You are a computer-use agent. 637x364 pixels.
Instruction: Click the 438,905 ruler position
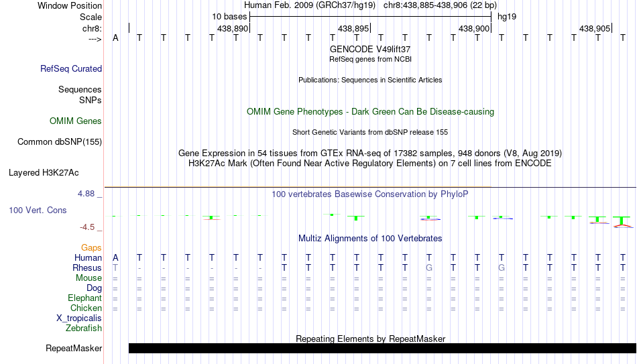[594, 28]
